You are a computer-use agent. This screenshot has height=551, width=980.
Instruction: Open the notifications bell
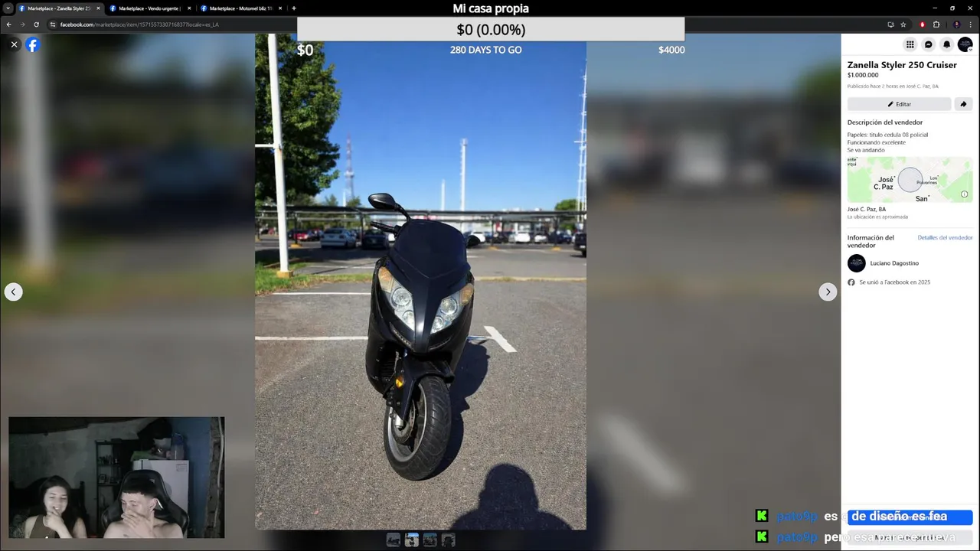tap(946, 44)
